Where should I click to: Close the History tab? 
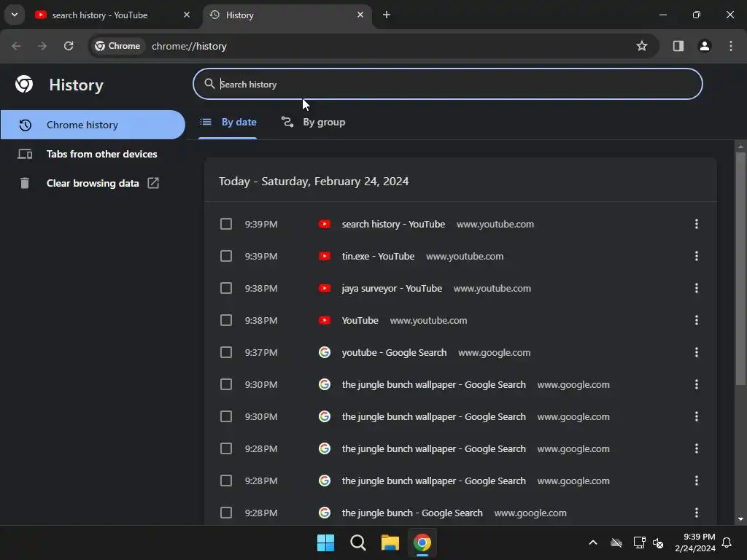[360, 15]
